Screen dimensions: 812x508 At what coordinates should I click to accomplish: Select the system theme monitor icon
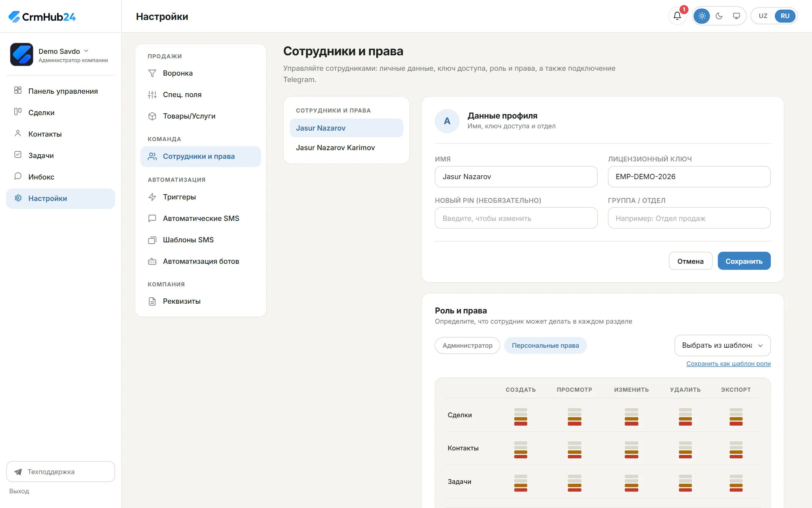[x=736, y=16]
